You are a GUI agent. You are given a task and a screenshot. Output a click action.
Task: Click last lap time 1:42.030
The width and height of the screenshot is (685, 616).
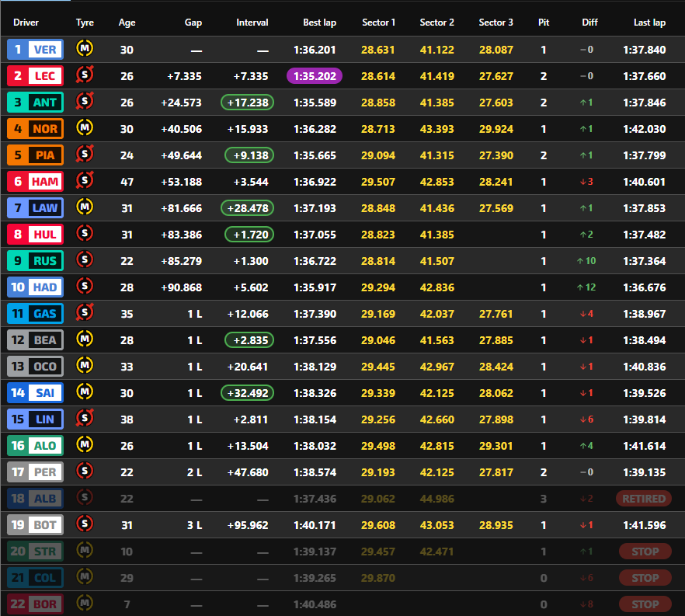[645, 129]
